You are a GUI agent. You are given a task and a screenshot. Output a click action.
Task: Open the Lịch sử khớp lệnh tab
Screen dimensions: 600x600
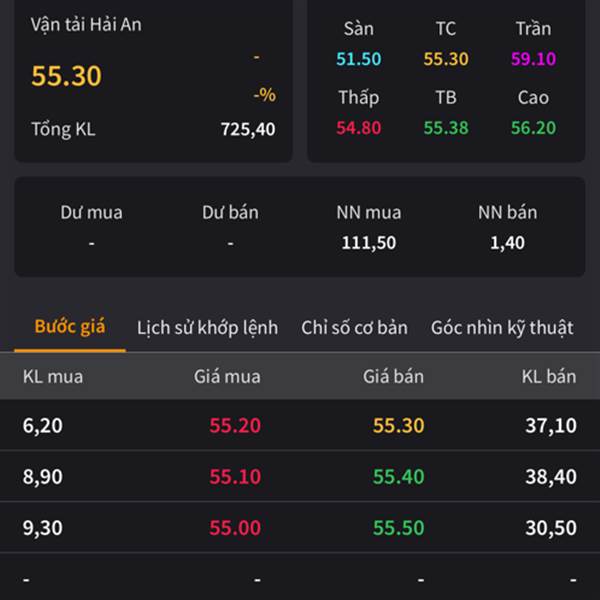(x=207, y=327)
